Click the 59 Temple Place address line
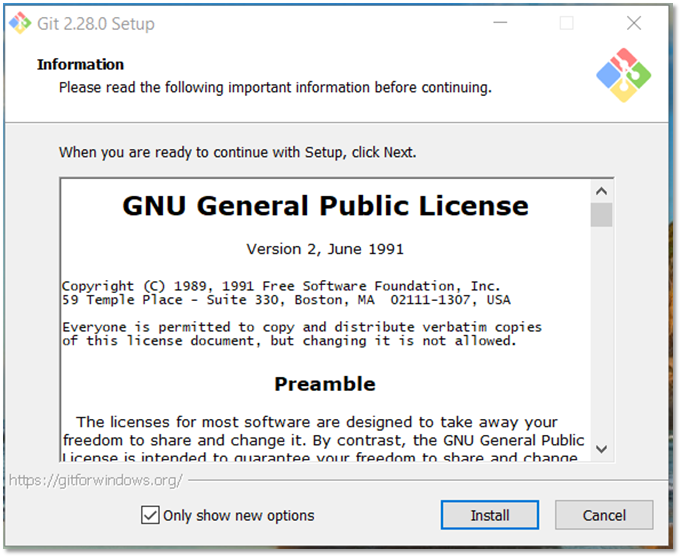This screenshot has width=682, height=558. tap(286, 300)
